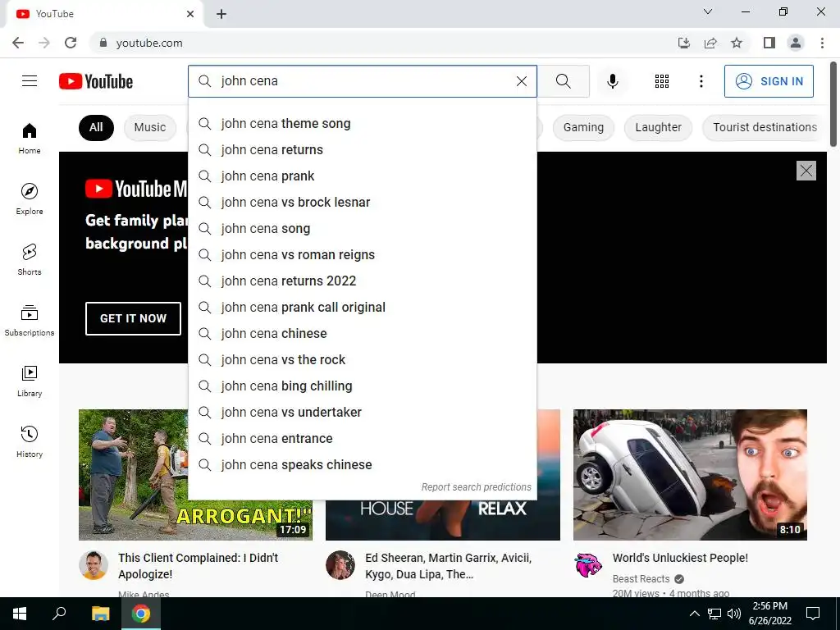
Task: Click Report search predictions link
Action: (477, 487)
